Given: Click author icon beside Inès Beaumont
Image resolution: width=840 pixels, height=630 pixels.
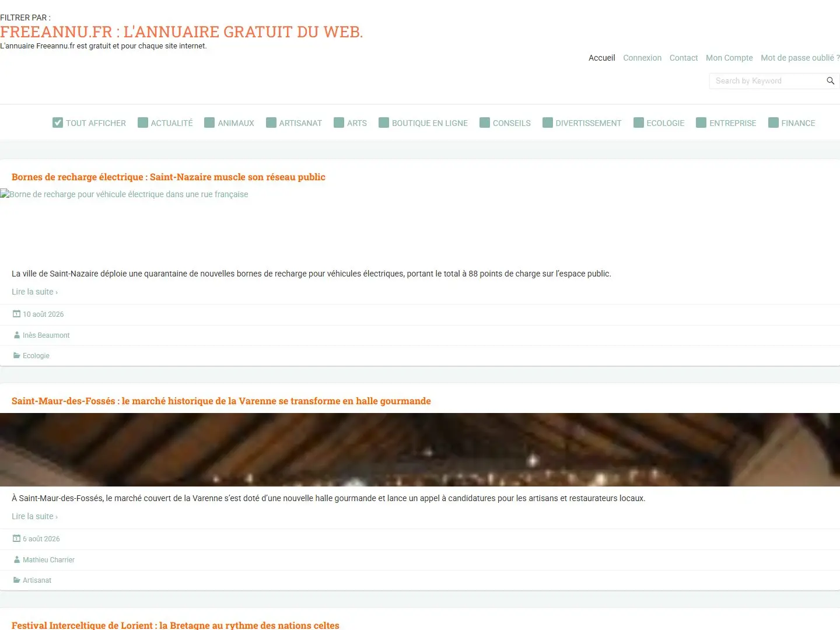Looking at the screenshot, I should tap(17, 335).
